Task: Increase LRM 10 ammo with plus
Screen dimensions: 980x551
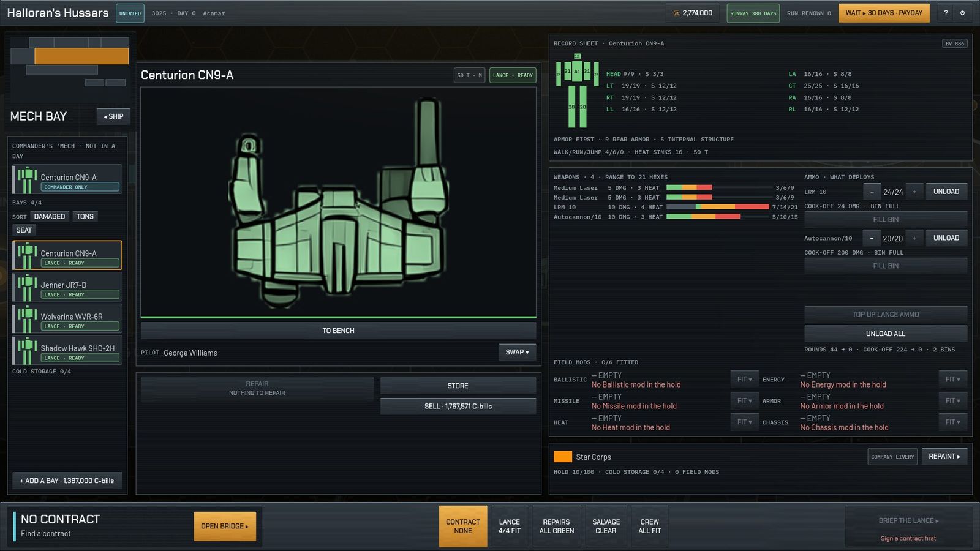Action: coord(914,192)
